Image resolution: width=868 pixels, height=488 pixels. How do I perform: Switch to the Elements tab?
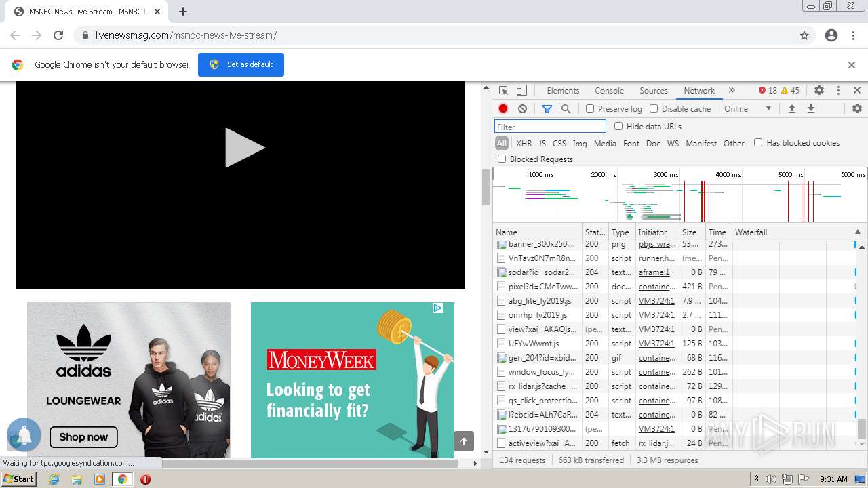click(563, 90)
